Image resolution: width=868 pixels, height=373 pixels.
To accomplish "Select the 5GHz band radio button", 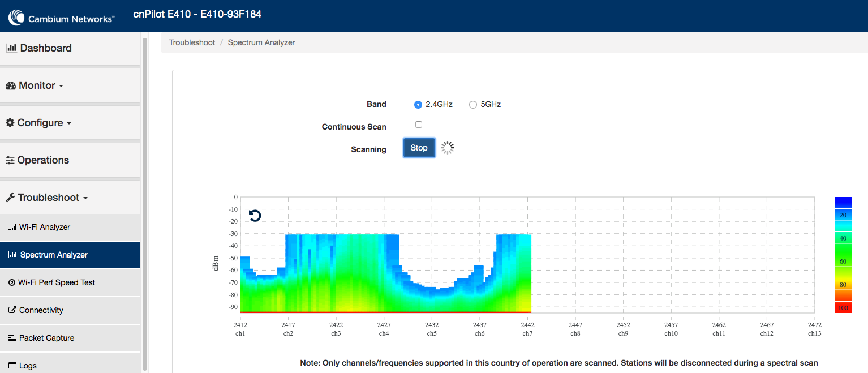I will point(473,105).
